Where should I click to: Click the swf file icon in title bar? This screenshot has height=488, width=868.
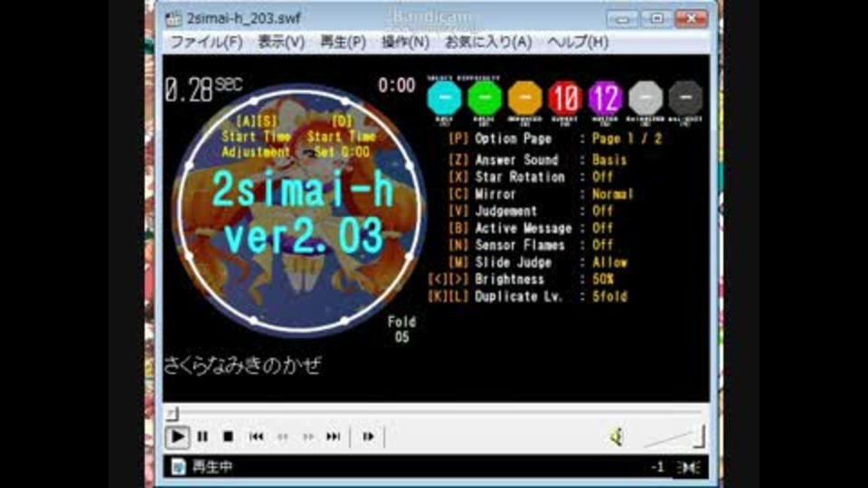pyautogui.click(x=174, y=18)
